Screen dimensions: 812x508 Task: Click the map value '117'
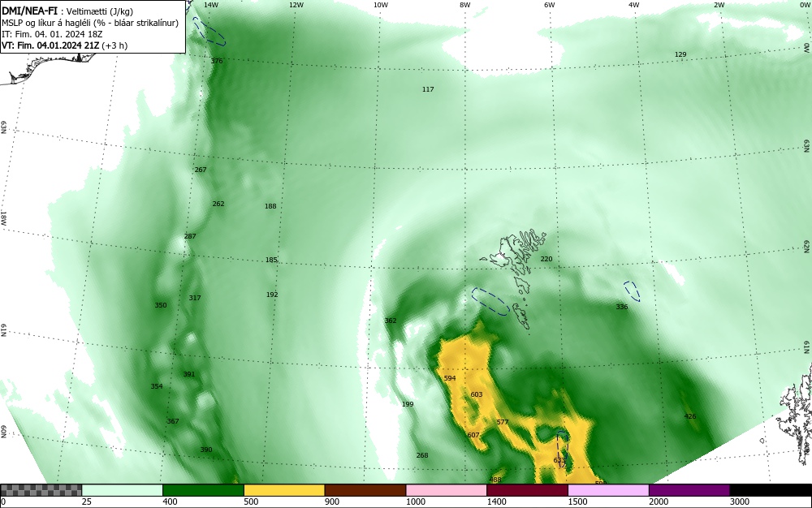click(x=428, y=89)
